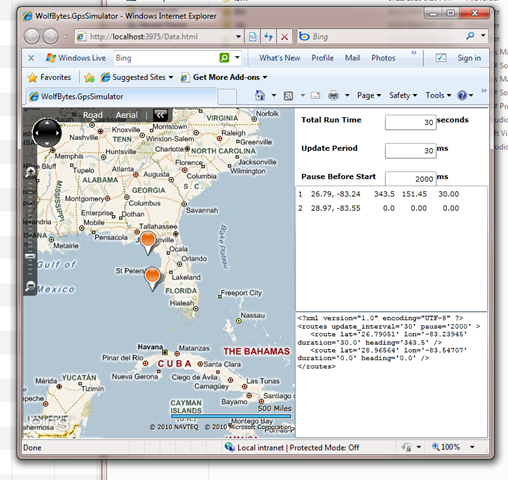Collapse the map toolbar with double arrows
Screen dimensions: 508x480
[x=160, y=115]
